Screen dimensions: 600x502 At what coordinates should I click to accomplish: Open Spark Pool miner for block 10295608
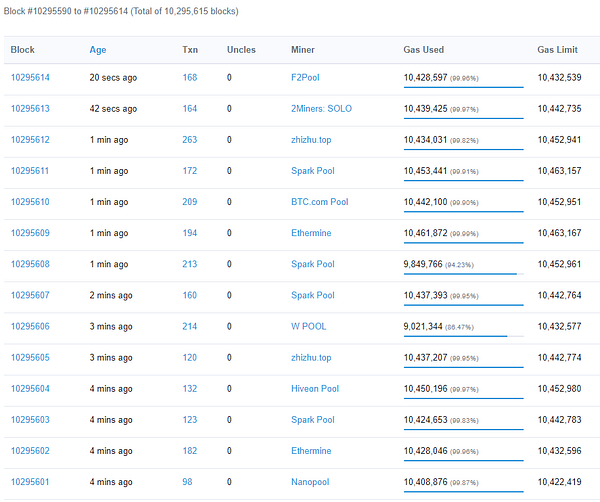(x=313, y=264)
